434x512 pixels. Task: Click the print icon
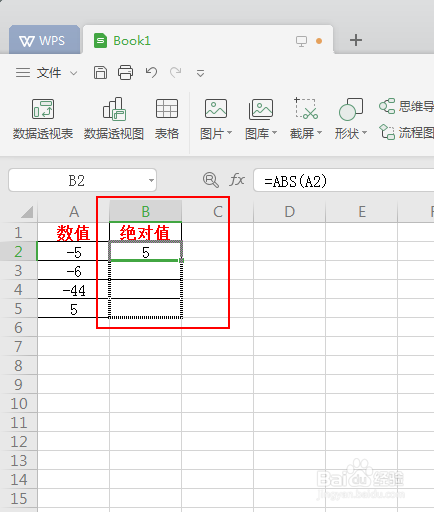(125, 72)
